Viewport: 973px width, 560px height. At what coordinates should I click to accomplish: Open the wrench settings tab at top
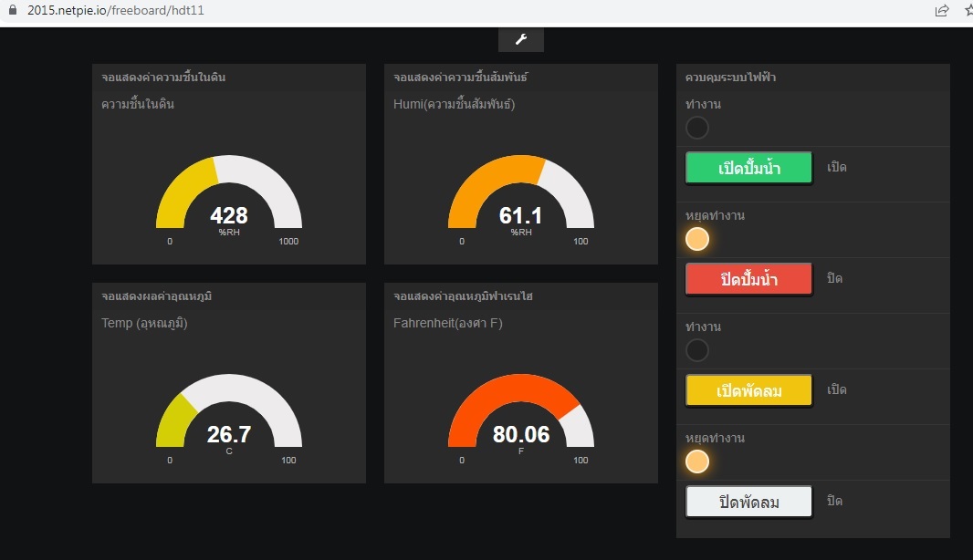pyautogui.click(x=521, y=39)
